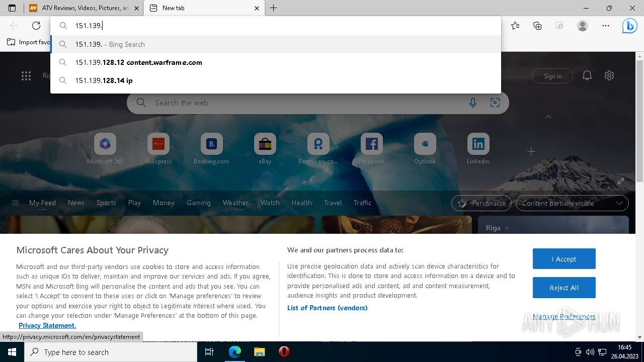Screen dimensions: 644x362
Task: Open the AliExpress quick link
Action: 158,149
